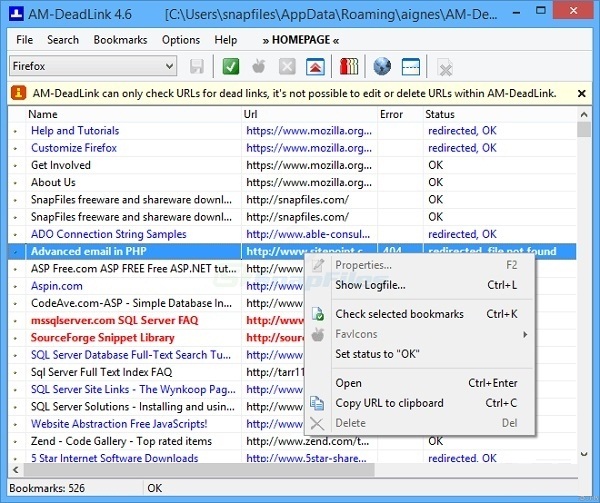The width and height of the screenshot is (600, 503).
Task: Choose 'Check selected bookmarks' from context menu
Action: click(399, 314)
